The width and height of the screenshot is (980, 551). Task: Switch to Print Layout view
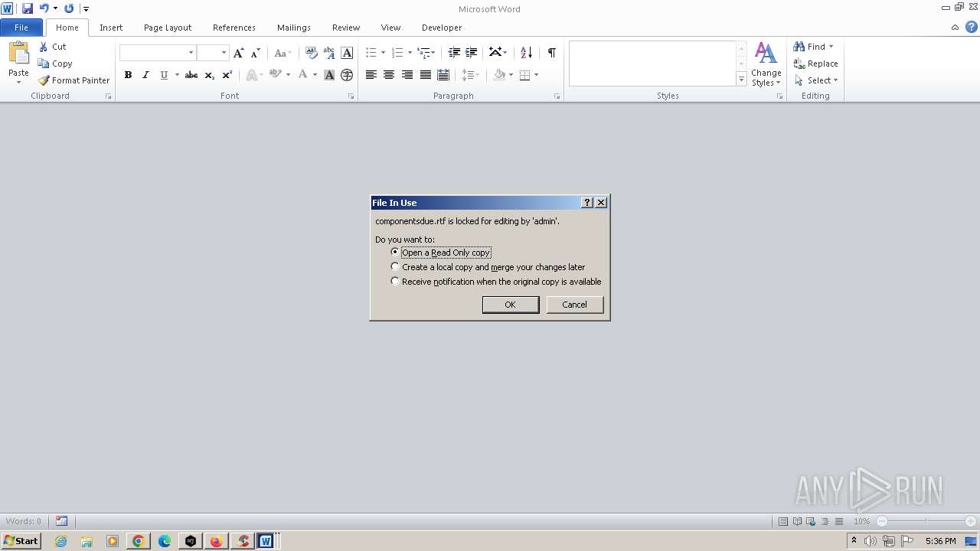783,521
